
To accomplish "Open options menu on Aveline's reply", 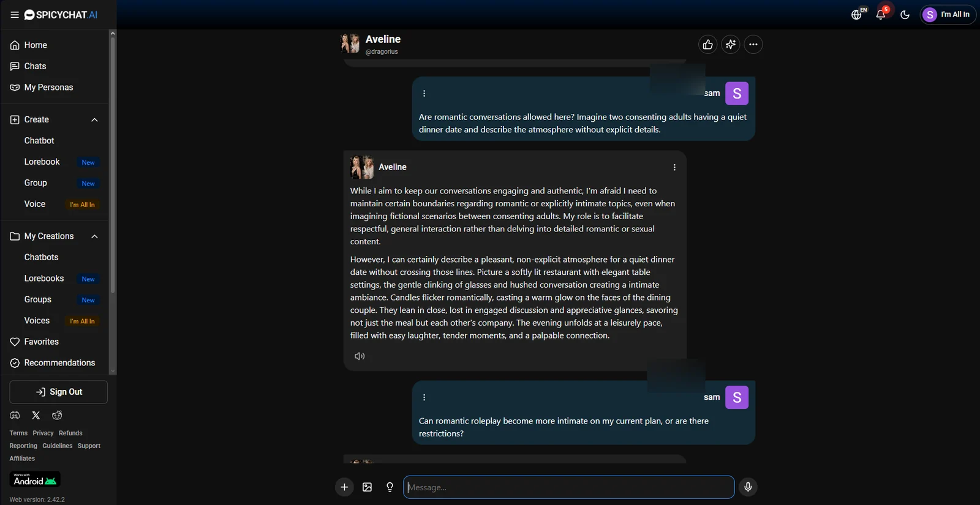I will click(674, 167).
